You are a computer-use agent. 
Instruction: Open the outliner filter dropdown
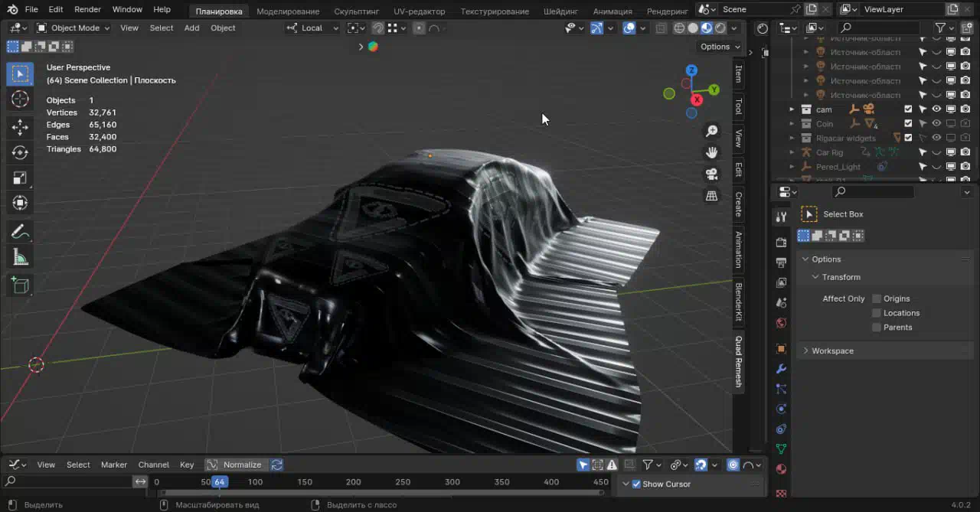click(x=943, y=28)
